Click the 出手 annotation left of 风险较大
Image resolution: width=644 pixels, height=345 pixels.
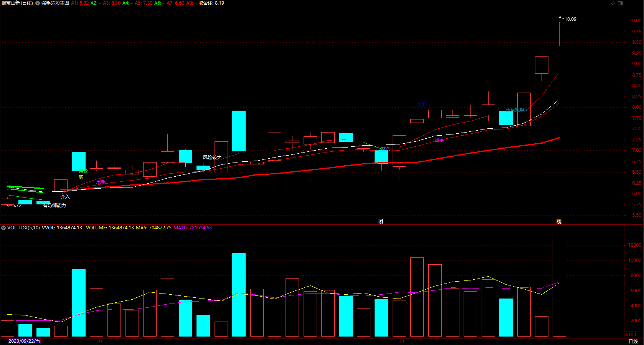(x=101, y=182)
